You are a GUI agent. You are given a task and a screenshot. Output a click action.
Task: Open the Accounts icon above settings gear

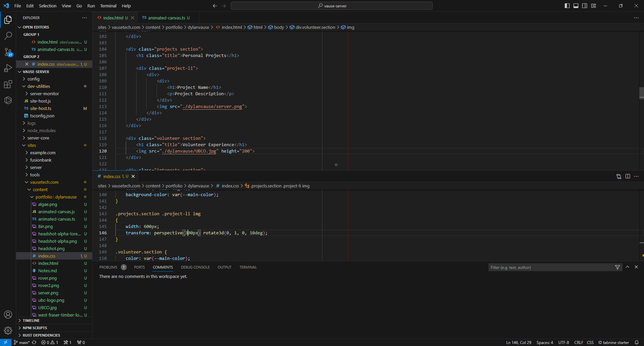click(x=8, y=314)
